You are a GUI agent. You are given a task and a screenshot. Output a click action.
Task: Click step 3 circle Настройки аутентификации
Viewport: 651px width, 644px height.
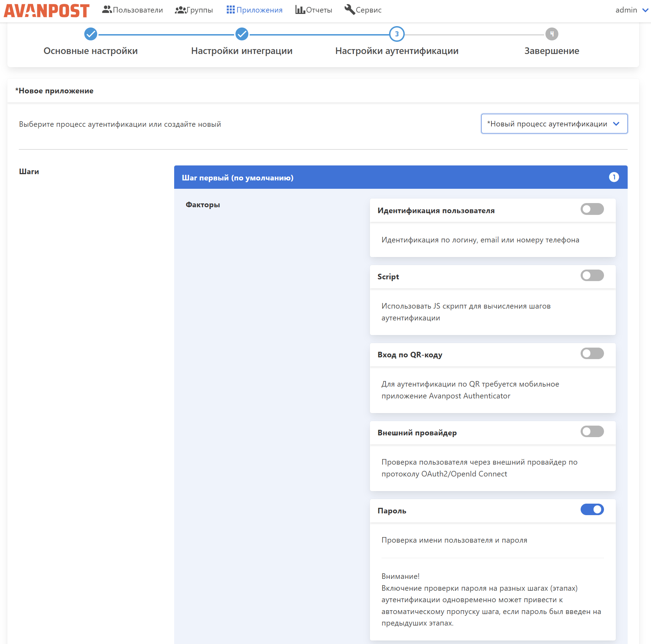397,34
